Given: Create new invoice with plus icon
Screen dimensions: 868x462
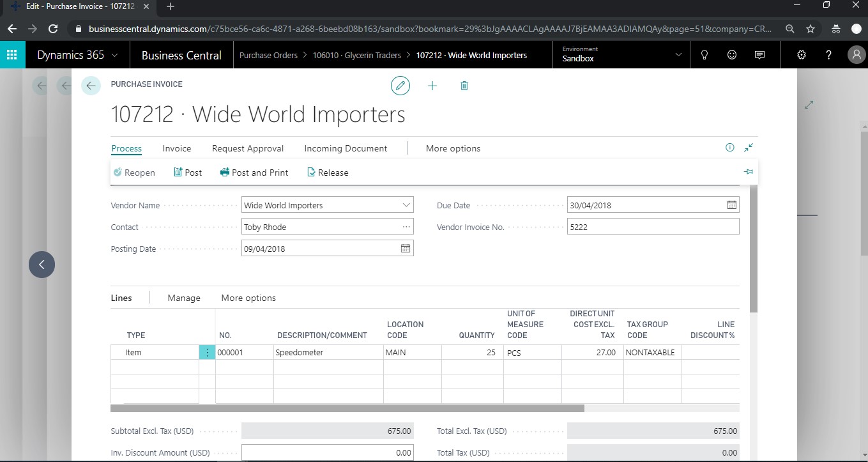Looking at the screenshot, I should pyautogui.click(x=432, y=86).
